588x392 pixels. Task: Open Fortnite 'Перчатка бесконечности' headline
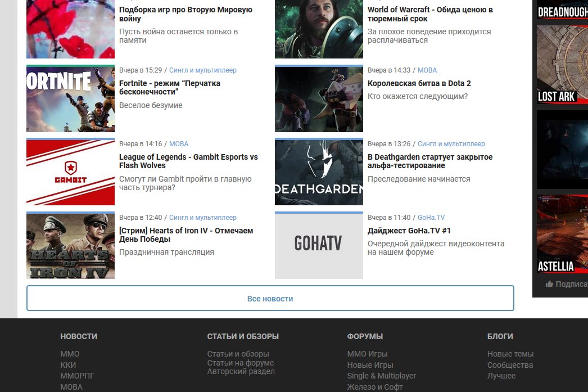(170, 87)
